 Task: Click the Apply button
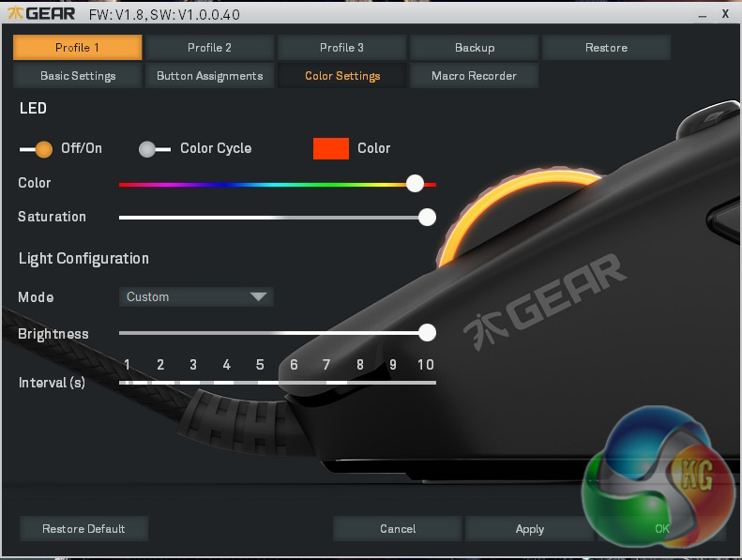point(529,529)
